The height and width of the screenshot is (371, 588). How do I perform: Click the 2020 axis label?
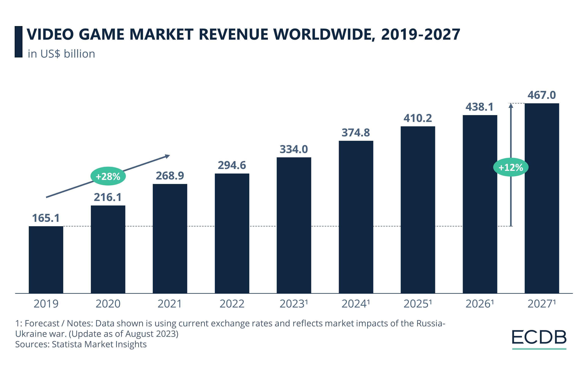108,304
